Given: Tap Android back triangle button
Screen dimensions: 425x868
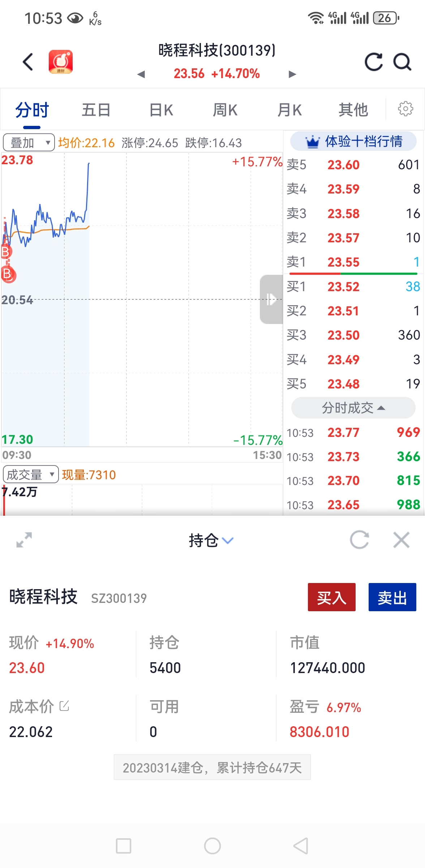Looking at the screenshot, I should point(301,846).
